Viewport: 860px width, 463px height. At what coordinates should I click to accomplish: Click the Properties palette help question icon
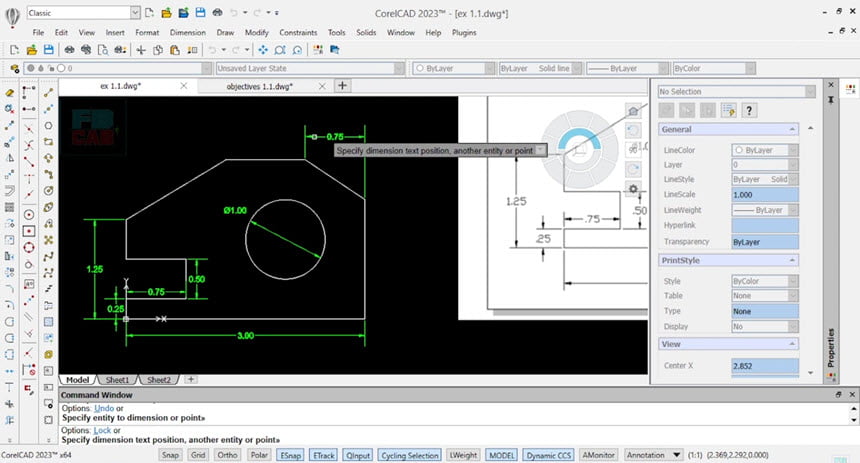[749, 110]
